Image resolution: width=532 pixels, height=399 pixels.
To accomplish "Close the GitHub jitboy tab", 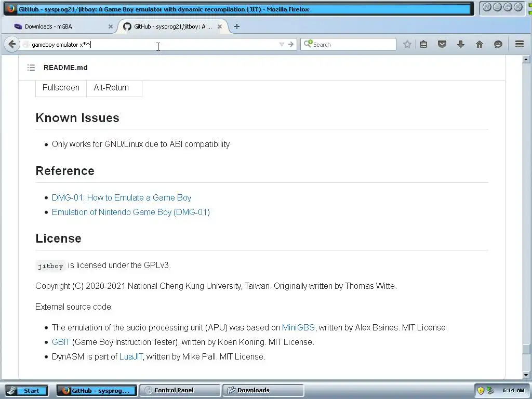I will point(220,26).
